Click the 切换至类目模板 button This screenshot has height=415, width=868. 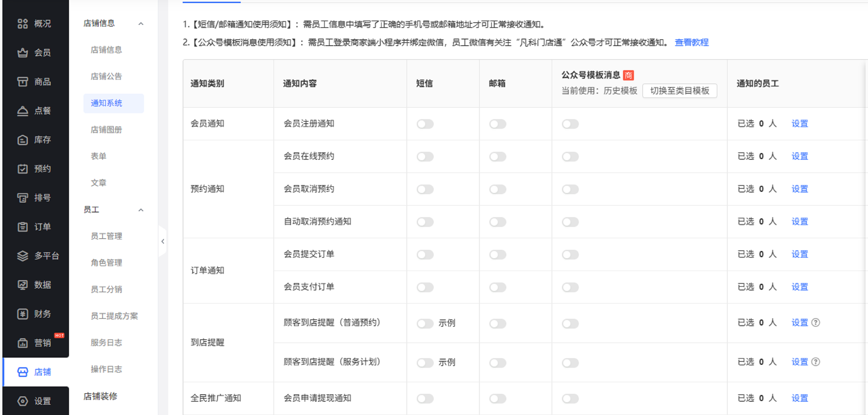679,91
